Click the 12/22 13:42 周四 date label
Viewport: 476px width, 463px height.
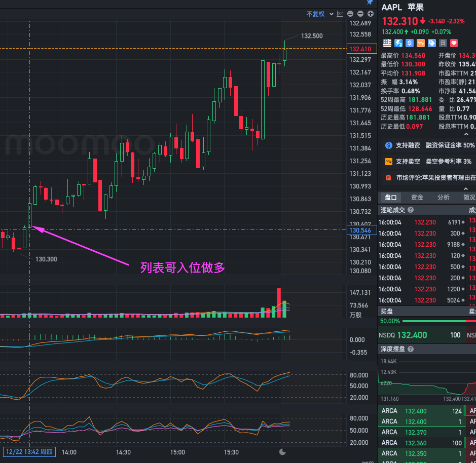coord(29,452)
